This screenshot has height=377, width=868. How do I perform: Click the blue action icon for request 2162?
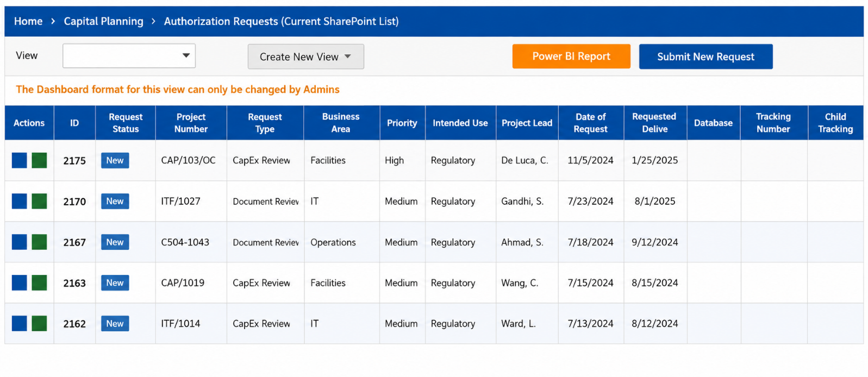pyautogui.click(x=20, y=323)
